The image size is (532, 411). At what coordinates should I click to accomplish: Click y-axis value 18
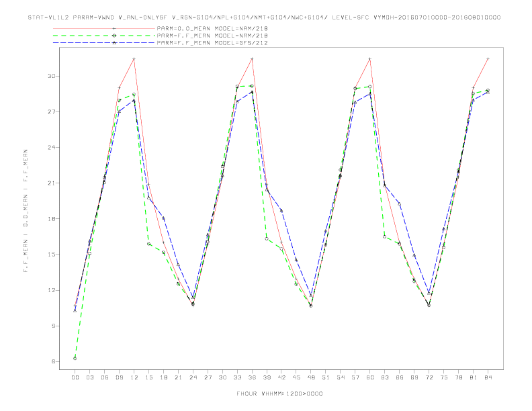pos(51,219)
